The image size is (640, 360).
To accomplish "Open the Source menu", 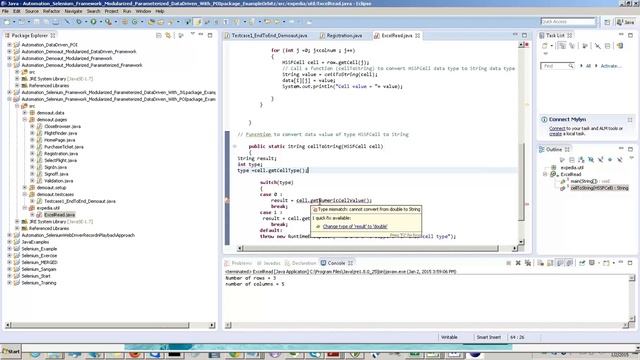I will pos(32,11).
